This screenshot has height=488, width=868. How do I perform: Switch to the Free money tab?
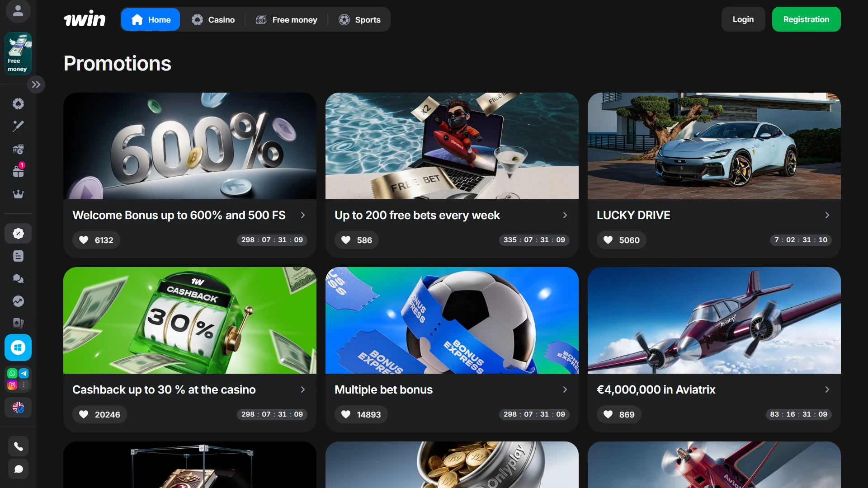coord(287,19)
